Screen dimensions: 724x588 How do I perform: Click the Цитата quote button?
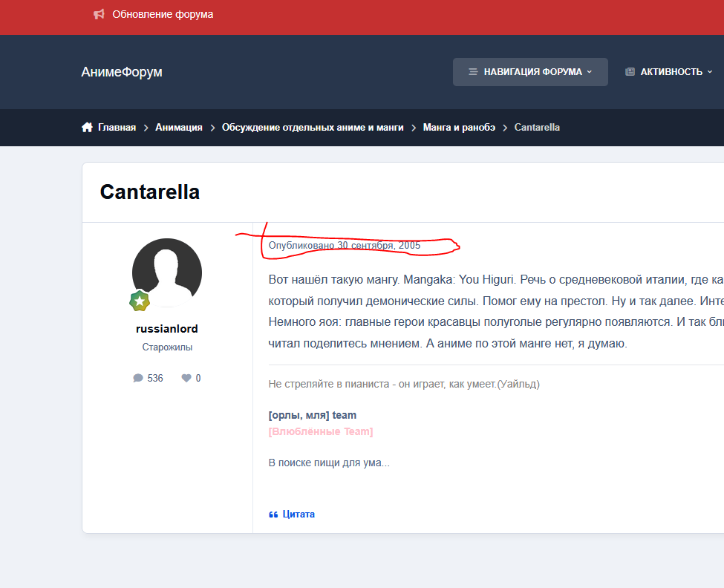298,514
